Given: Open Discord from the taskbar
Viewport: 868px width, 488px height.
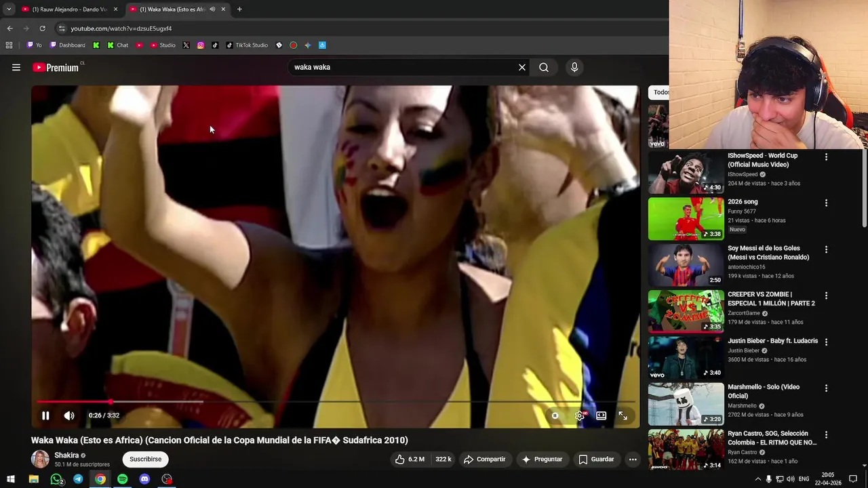Looking at the screenshot, I should coord(144,479).
